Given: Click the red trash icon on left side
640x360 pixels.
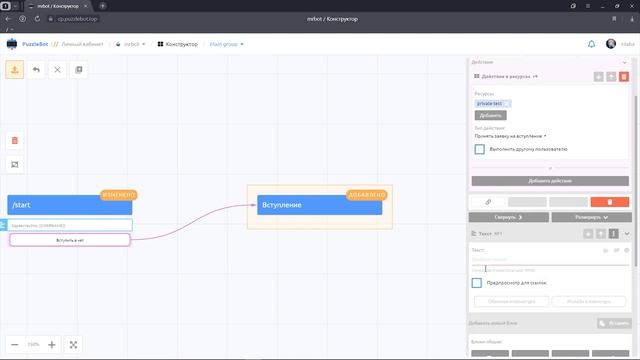Looking at the screenshot, I should tap(15, 141).
